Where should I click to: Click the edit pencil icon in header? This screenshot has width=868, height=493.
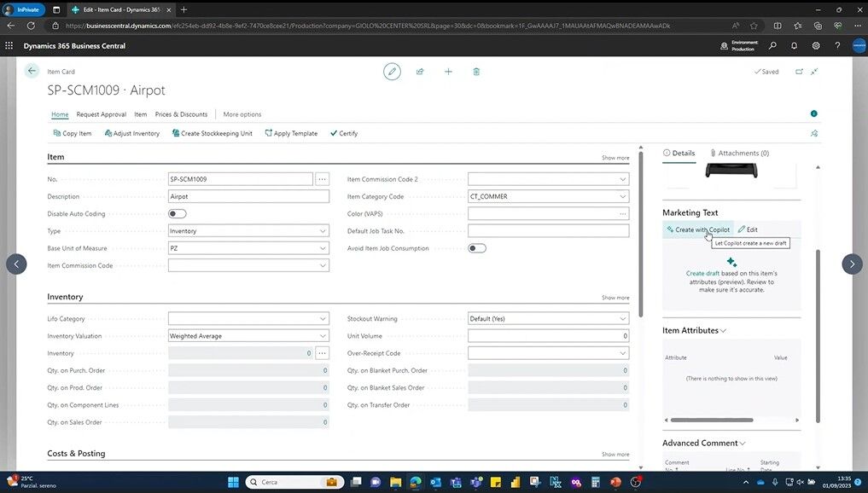(392, 72)
